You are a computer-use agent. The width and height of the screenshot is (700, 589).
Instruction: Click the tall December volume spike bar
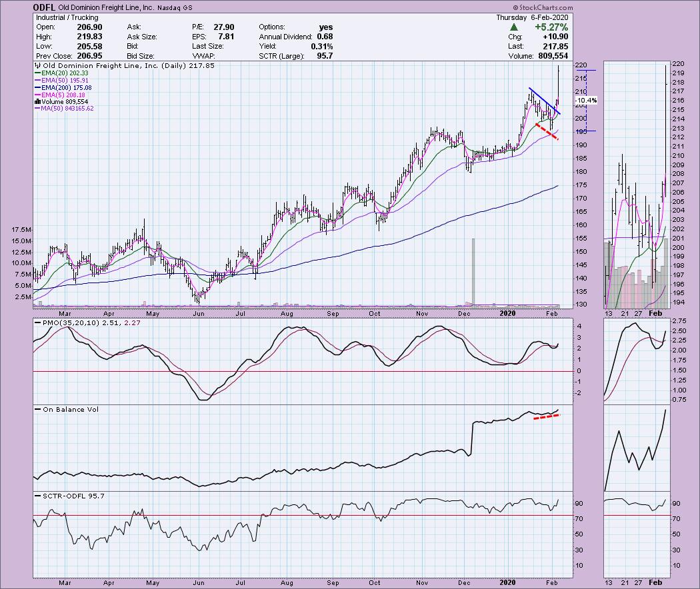(x=473, y=273)
